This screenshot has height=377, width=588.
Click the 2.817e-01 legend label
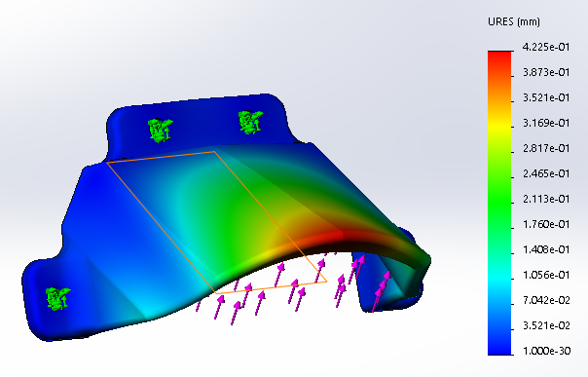546,148
